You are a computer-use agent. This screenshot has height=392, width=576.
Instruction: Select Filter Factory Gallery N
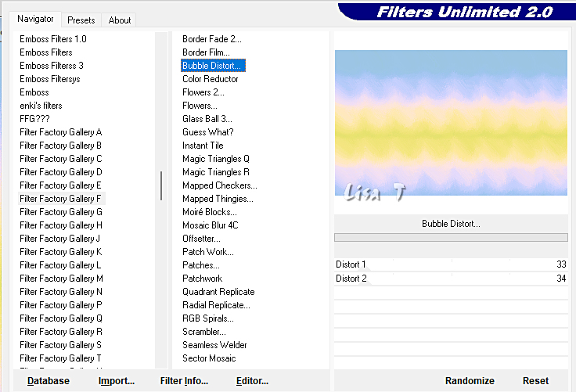[60, 292]
